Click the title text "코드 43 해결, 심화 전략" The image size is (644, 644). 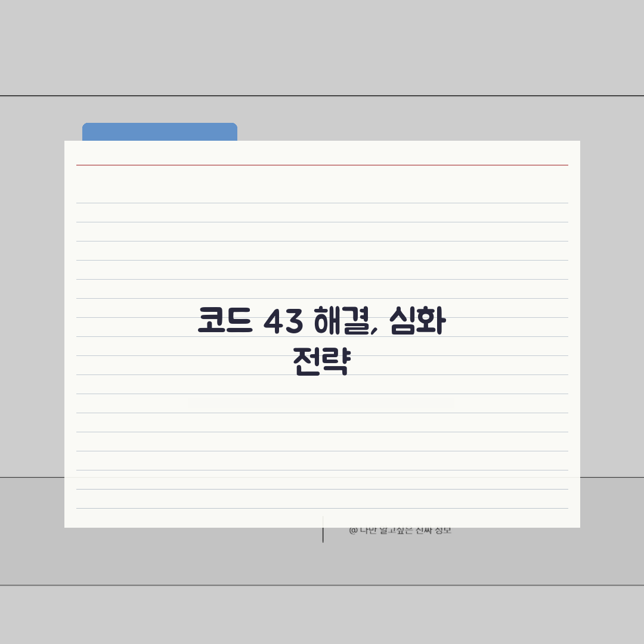click(322, 340)
